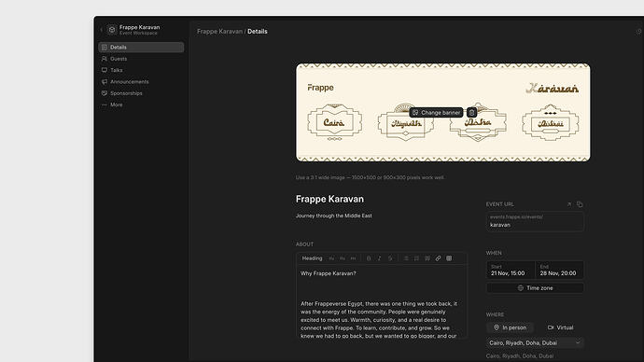
Task: Expand the More sidebar item
Action: [x=141, y=104]
